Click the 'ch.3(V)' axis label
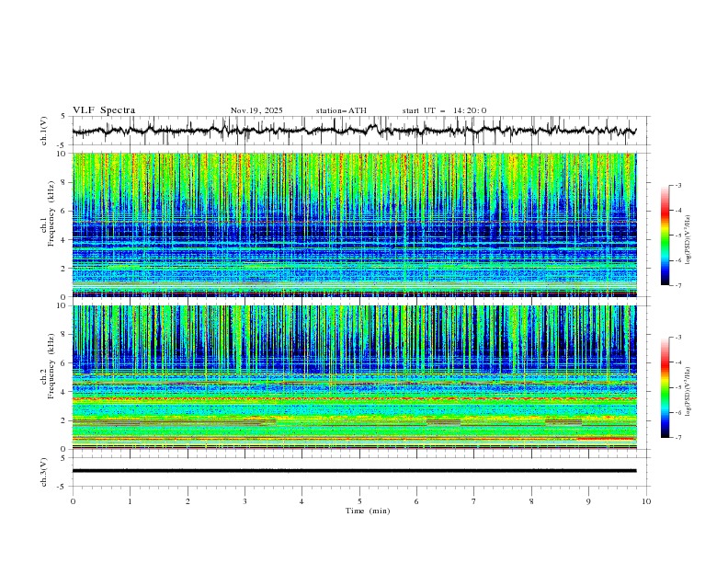The width and height of the screenshot is (728, 563). click(44, 472)
